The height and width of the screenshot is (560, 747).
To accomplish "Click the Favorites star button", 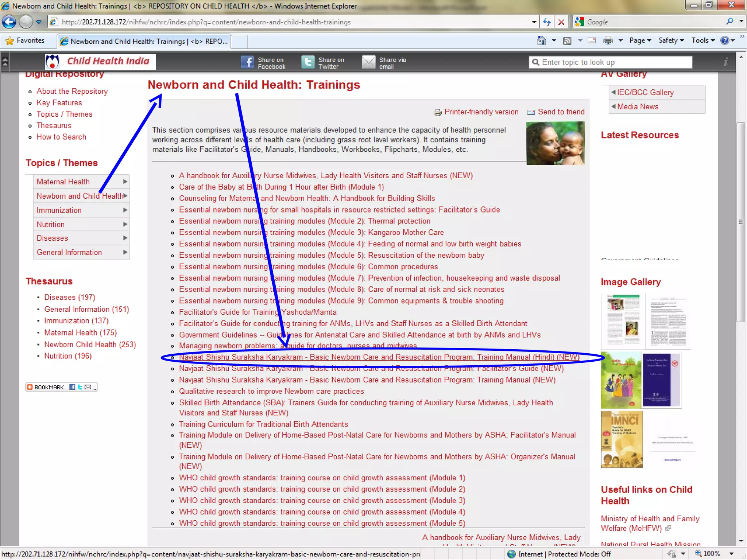I will tap(26, 40).
